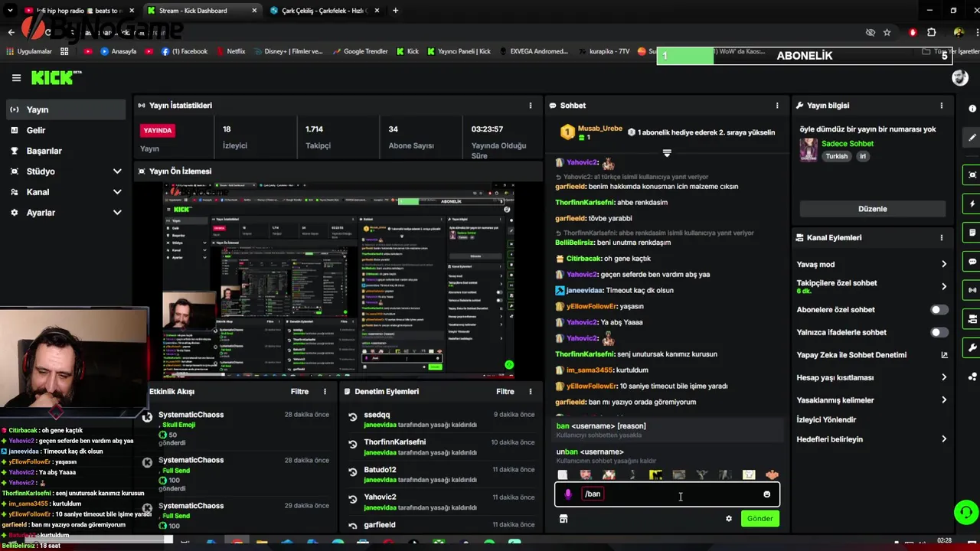Click the user avatar in the top right
The image size is (980, 551).
point(959,77)
